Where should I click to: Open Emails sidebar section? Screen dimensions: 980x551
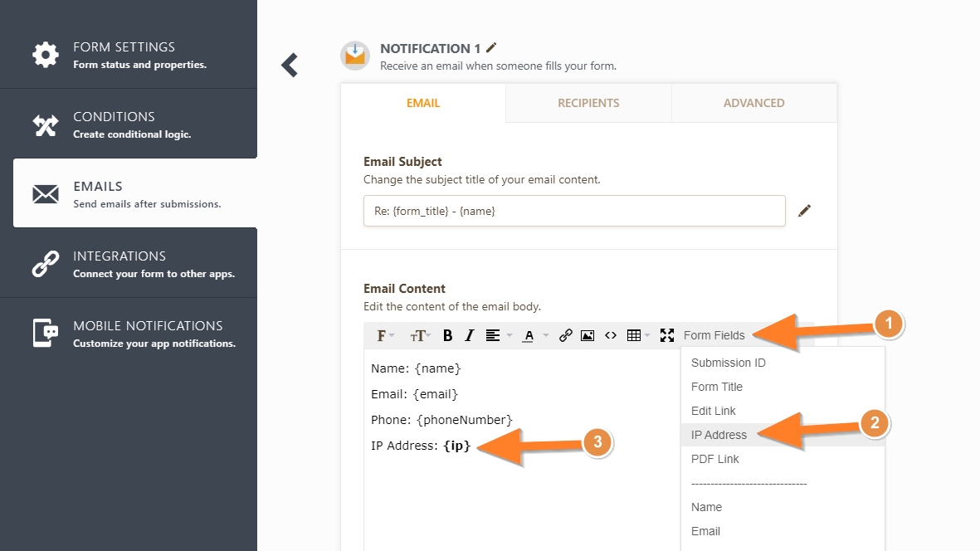pyautogui.click(x=135, y=193)
